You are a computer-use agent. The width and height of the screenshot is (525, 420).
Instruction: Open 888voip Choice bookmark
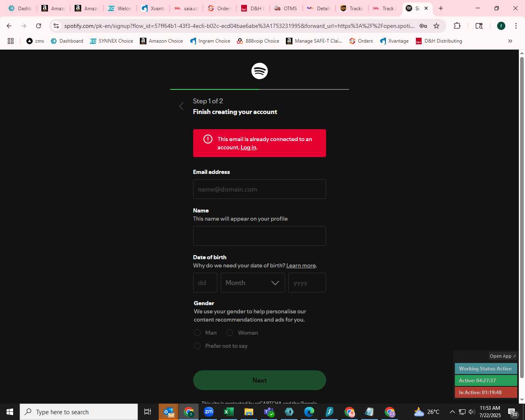[258, 41]
